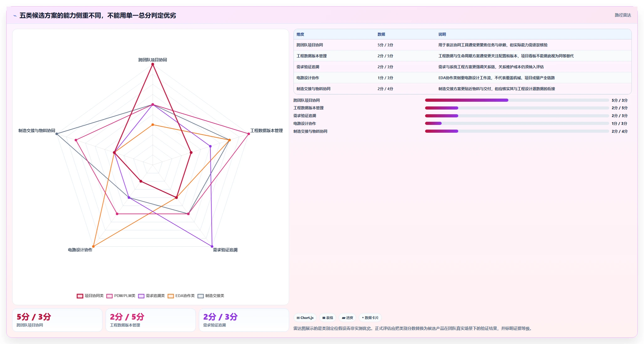Select the Chart.js chip
644x344 pixels.
305,318
